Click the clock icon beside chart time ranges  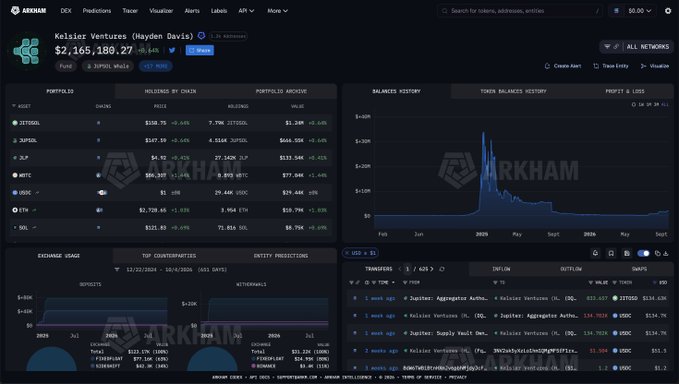pos(634,104)
